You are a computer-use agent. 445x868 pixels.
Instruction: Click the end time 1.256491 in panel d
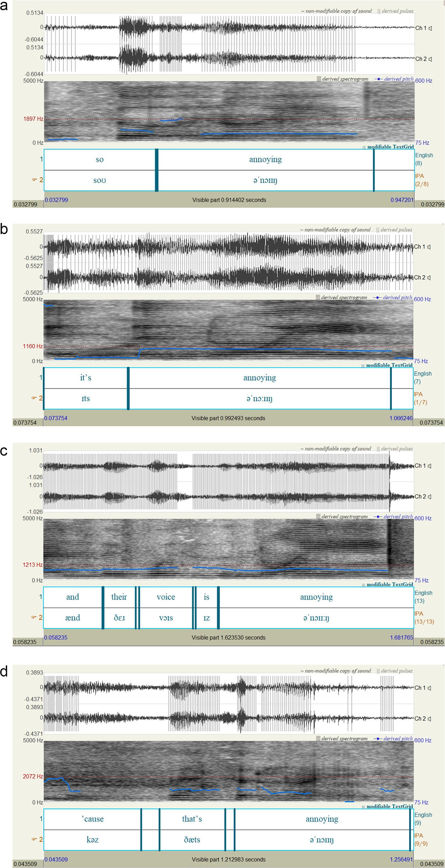pos(402,859)
